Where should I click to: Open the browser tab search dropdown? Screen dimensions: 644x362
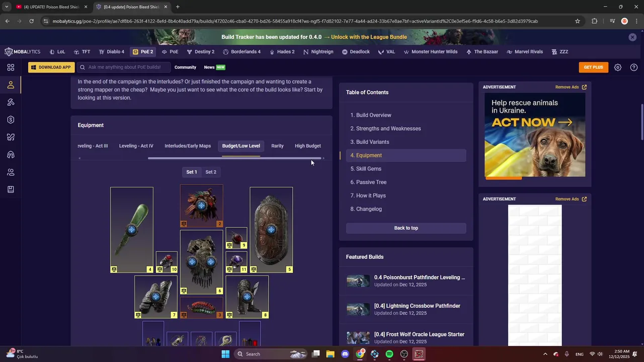7,7
